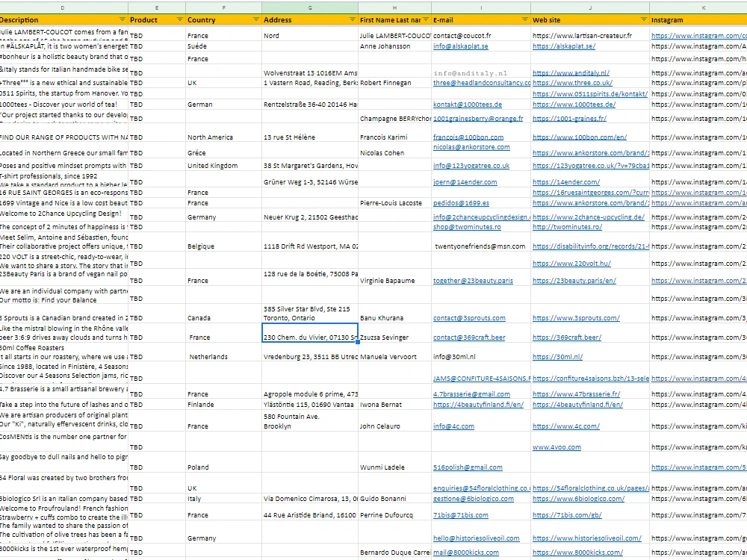747x560 pixels.
Task: Open the hello@historiesoliveoil.com email link
Action: [x=476, y=538]
